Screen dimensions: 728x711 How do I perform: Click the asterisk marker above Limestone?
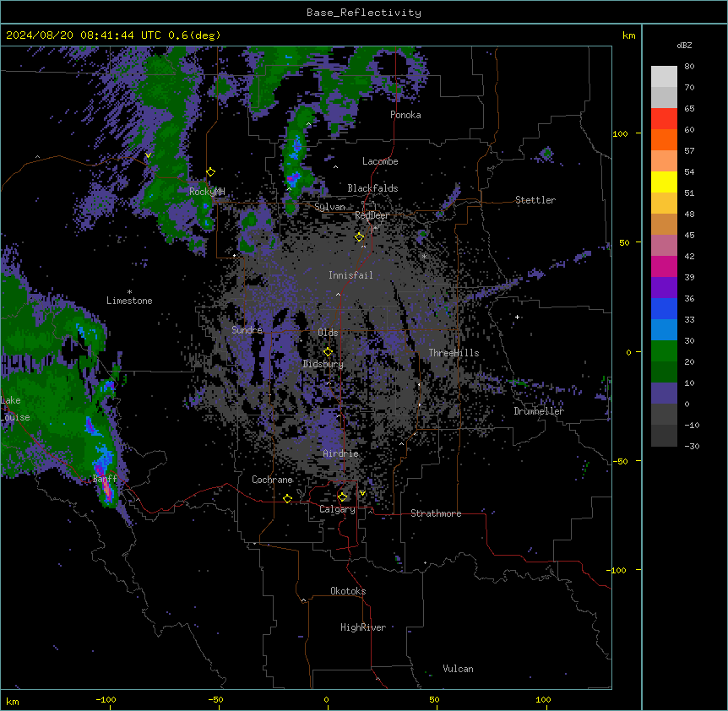tap(129, 292)
